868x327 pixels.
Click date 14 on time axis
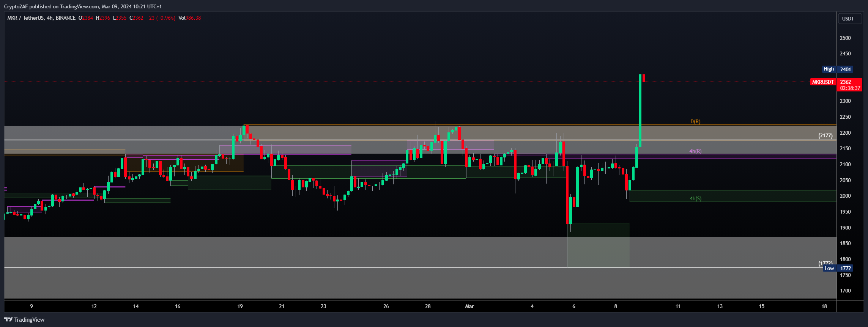click(x=136, y=307)
